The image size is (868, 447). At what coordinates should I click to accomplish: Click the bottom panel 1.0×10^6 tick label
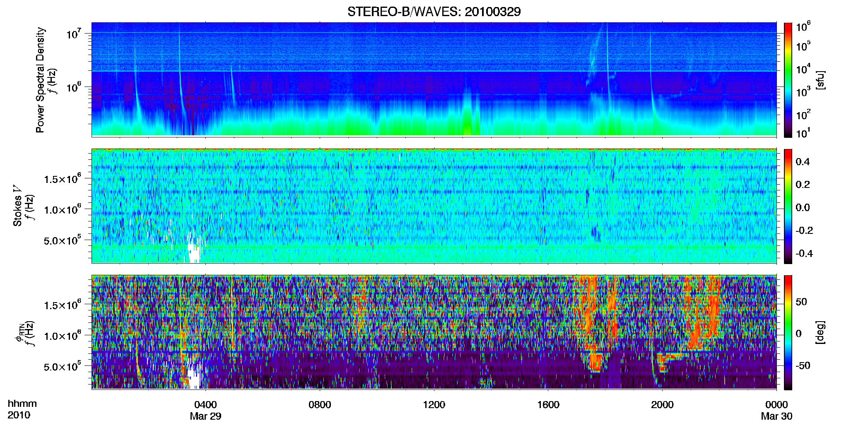click(x=62, y=335)
